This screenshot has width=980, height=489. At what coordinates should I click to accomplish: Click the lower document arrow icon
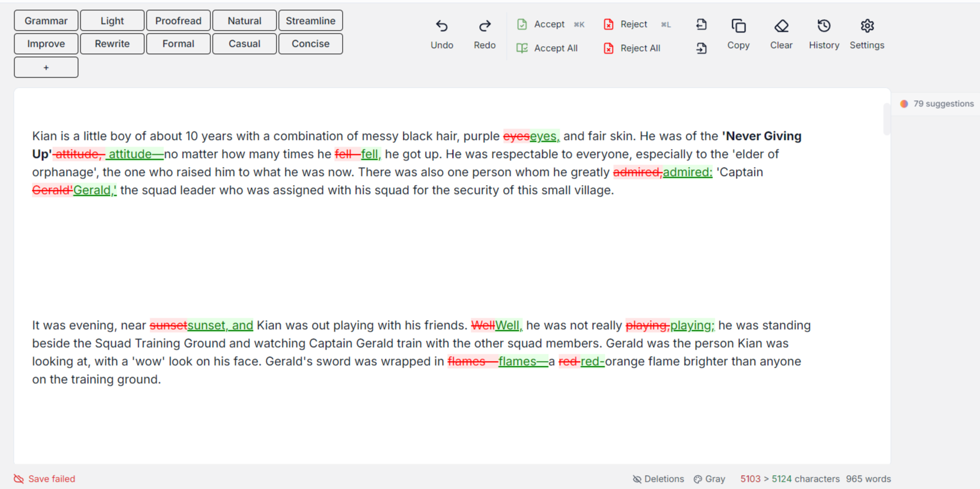[x=701, y=48]
